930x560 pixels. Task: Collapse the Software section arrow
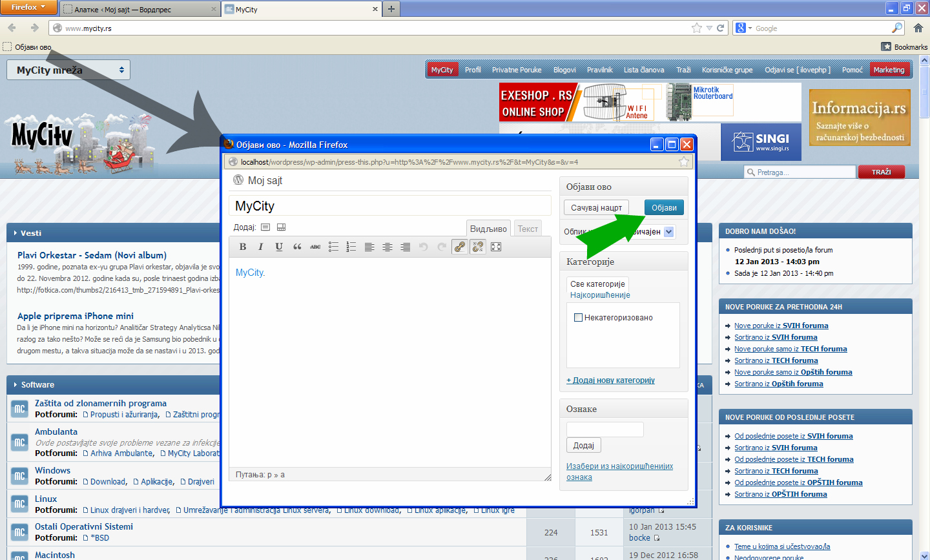click(15, 385)
